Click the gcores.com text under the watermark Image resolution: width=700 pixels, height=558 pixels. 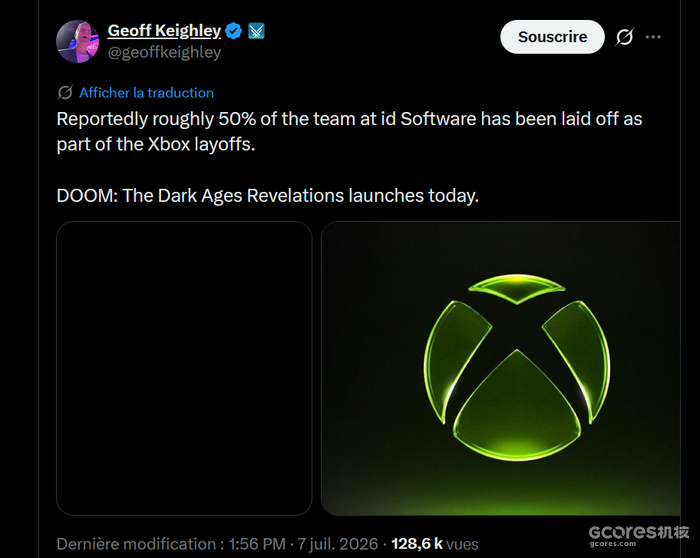[612, 544]
